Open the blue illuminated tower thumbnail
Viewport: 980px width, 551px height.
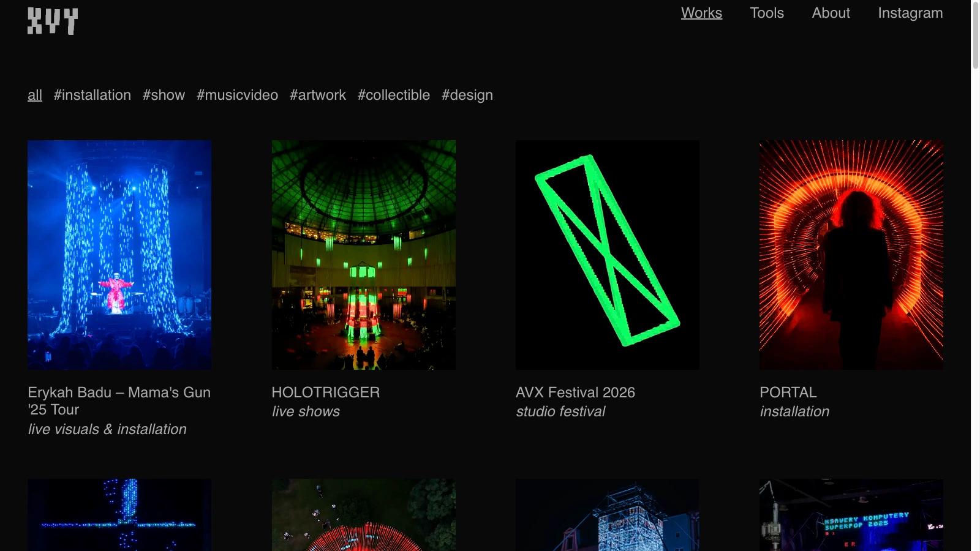pos(608,515)
